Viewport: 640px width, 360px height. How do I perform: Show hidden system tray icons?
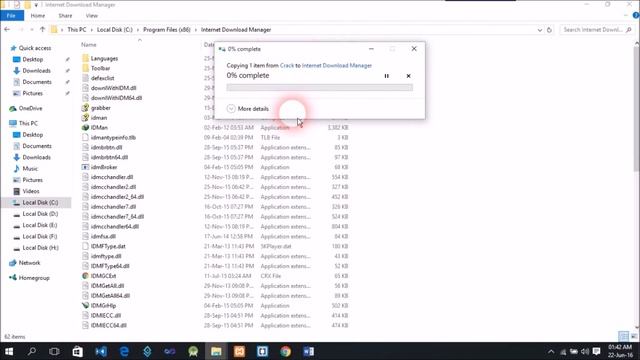[x=551, y=351]
